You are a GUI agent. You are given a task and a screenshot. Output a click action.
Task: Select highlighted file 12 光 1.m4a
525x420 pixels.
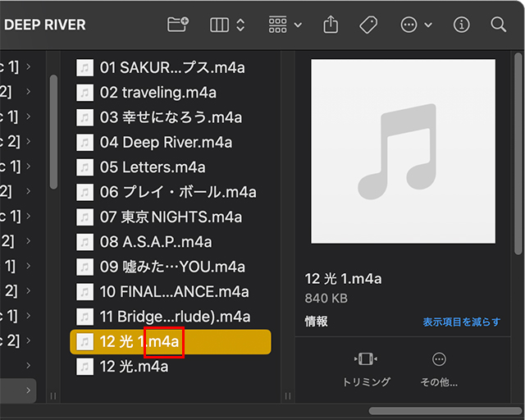[171, 341]
